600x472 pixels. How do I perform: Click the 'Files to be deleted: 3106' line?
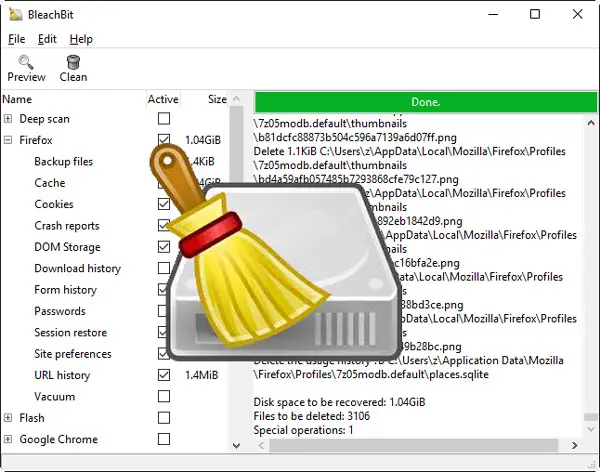click(x=311, y=416)
